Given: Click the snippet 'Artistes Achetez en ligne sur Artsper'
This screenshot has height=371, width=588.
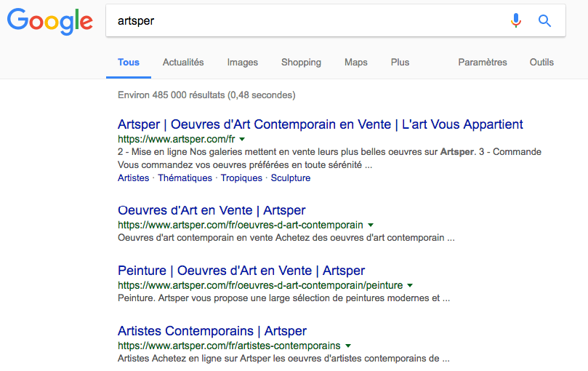Looking at the screenshot, I should click(x=283, y=358).
